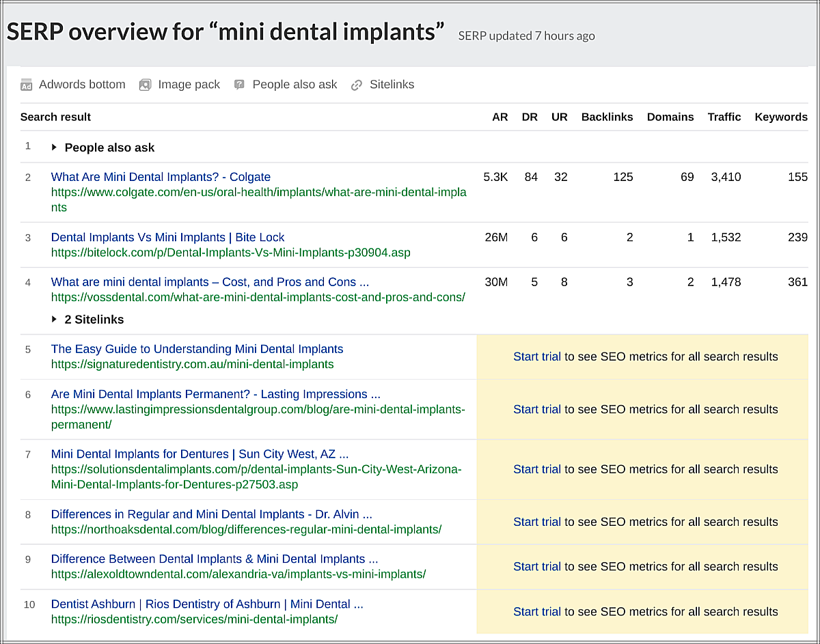Image resolution: width=820 pixels, height=644 pixels.
Task: Click the People also ask icon
Action: [x=239, y=85]
